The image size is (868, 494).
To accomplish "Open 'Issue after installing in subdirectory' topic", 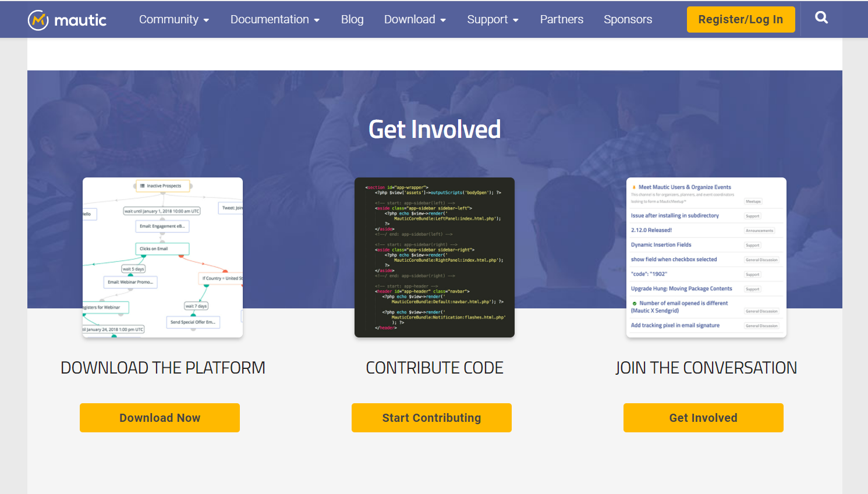I will pyautogui.click(x=675, y=215).
